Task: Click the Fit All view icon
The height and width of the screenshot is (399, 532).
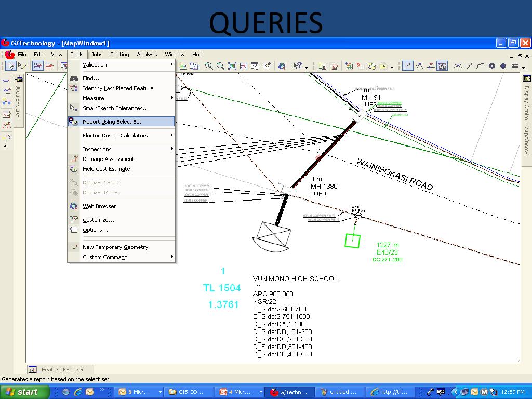Action: pyautogui.click(x=232, y=66)
